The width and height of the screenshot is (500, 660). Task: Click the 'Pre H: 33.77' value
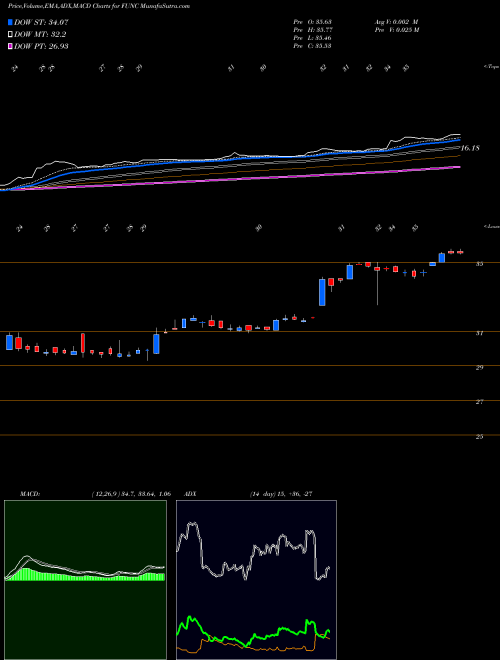[x=312, y=30]
